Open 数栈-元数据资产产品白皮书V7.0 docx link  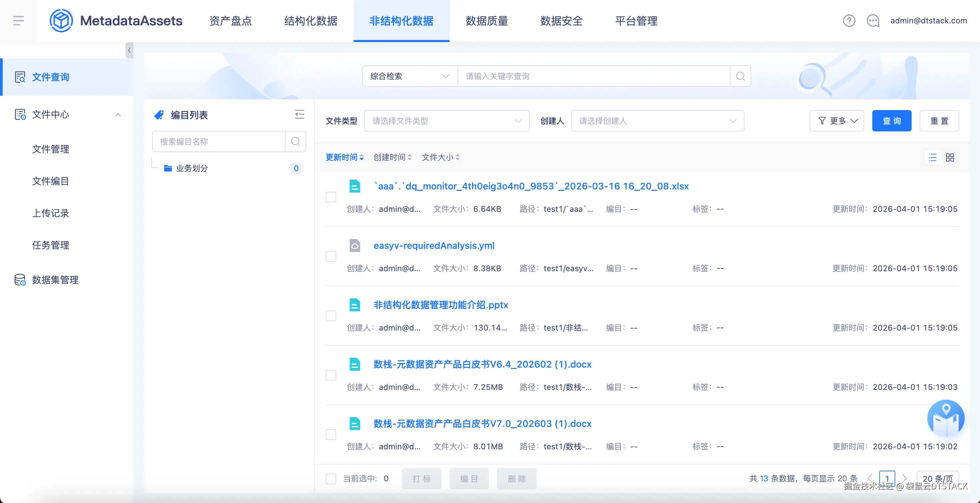point(482,424)
